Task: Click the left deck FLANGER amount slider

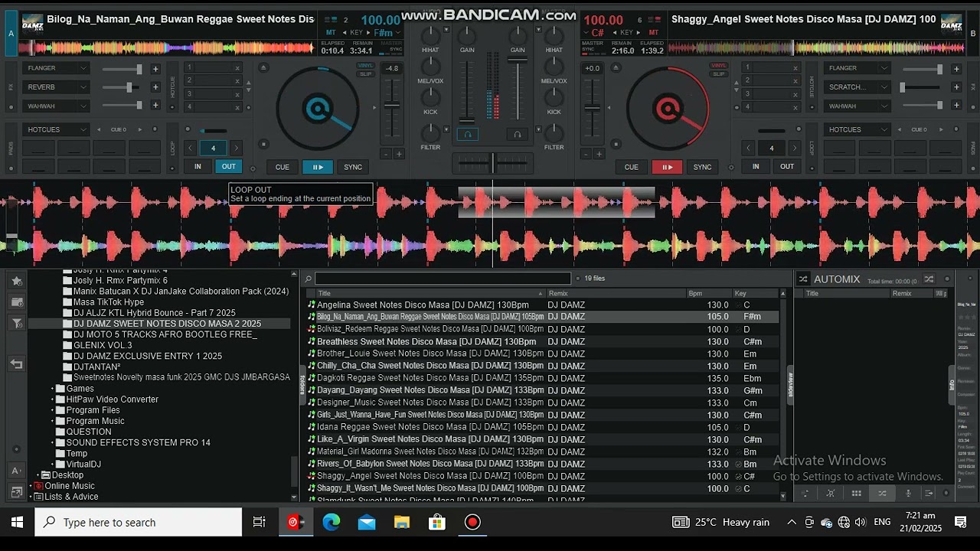Action: (124, 69)
